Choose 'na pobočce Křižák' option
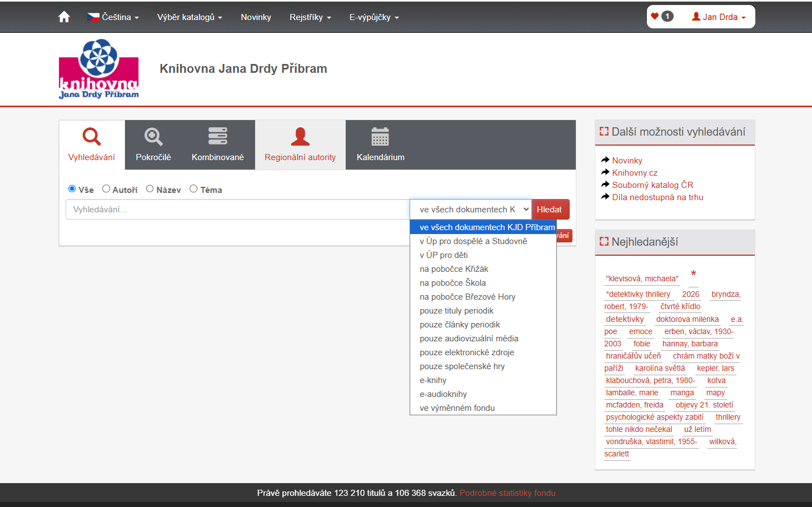This screenshot has width=812, height=507. click(483, 269)
